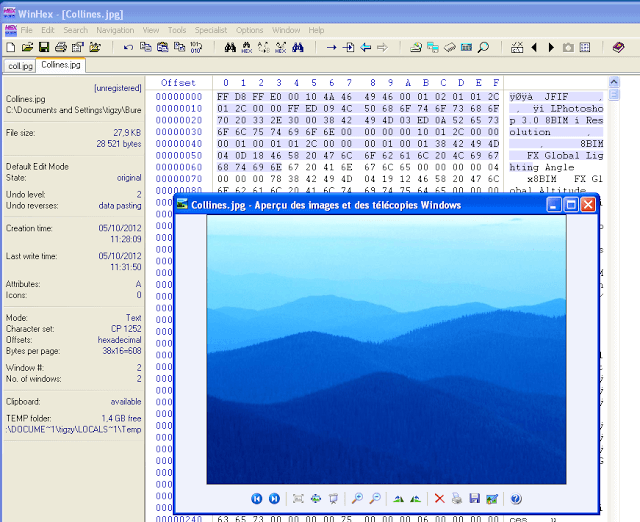
Task: Click the first hex byte FF at offset 00000000
Action: [x=224, y=97]
